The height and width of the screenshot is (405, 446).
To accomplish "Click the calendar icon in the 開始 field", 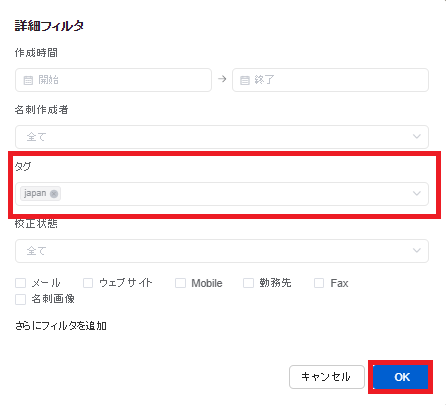I will (x=28, y=80).
